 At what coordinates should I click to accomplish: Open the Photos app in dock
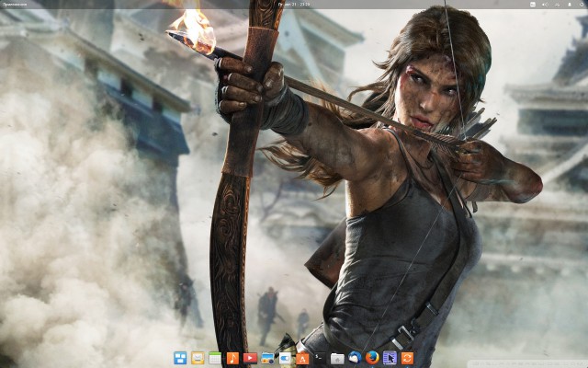[x=267, y=358]
